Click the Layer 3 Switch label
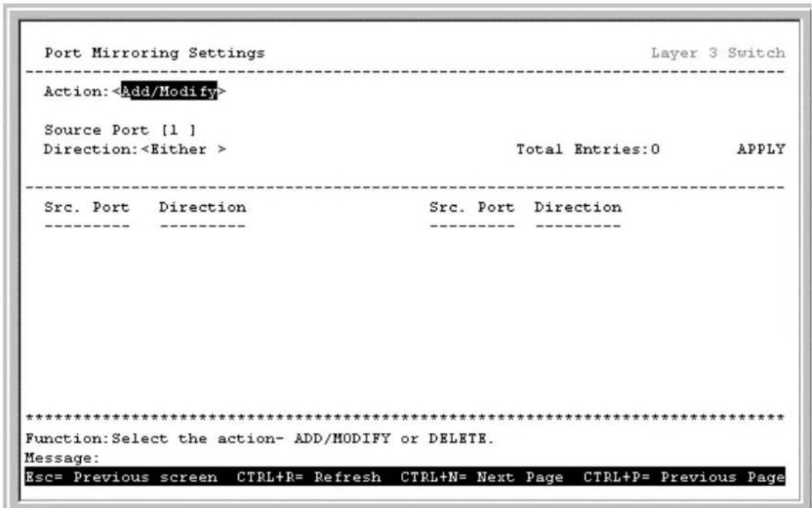This screenshot has height=508, width=812. 718,53
